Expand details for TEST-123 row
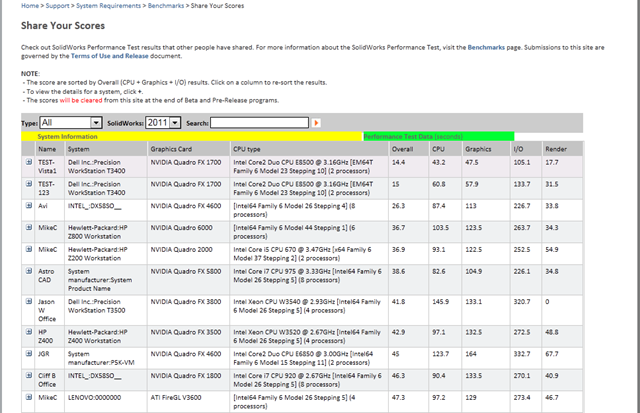640x413 pixels. pyautogui.click(x=29, y=184)
